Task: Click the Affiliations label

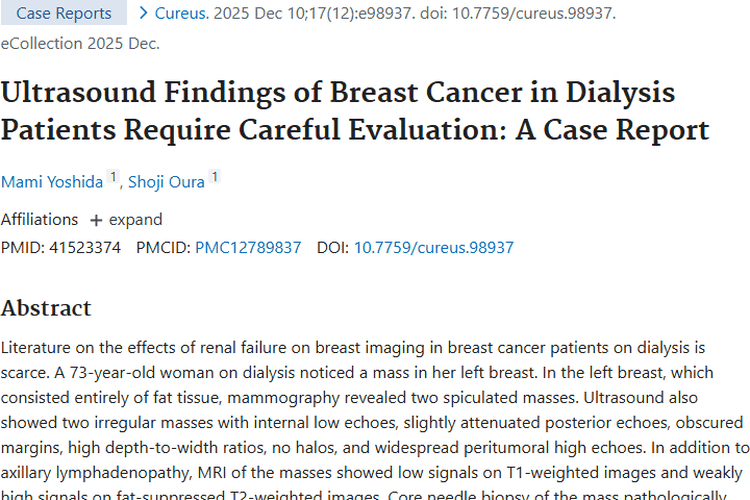Action: point(39,220)
